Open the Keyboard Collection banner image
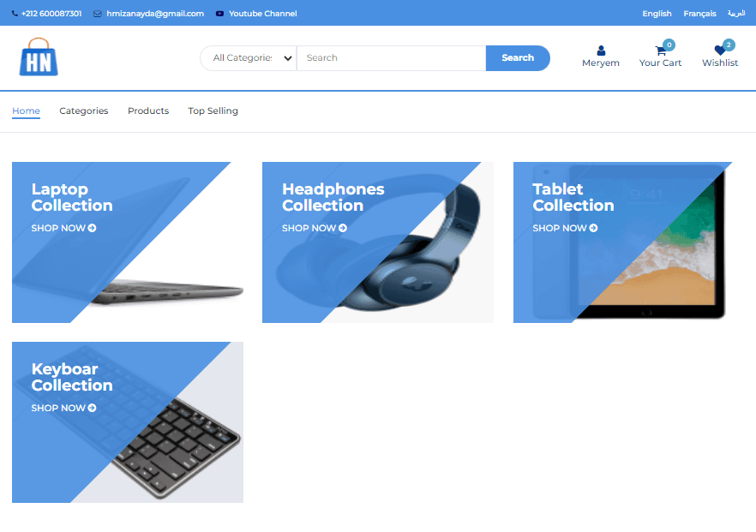The image size is (756, 532). pos(128,422)
